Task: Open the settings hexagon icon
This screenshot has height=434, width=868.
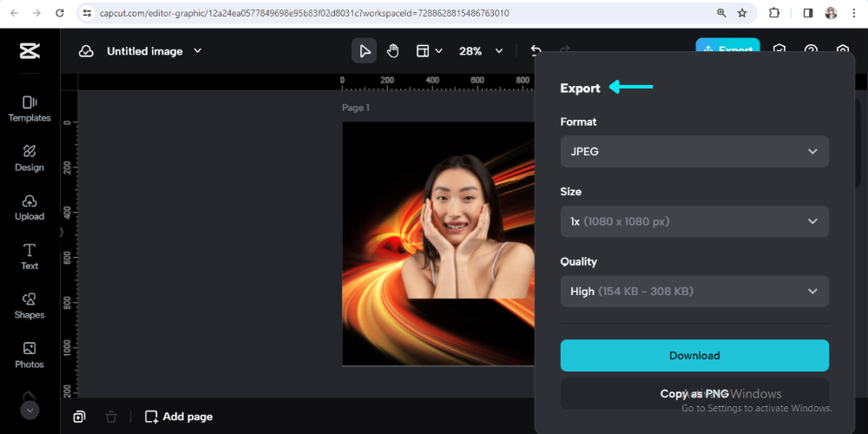Action: [x=843, y=49]
